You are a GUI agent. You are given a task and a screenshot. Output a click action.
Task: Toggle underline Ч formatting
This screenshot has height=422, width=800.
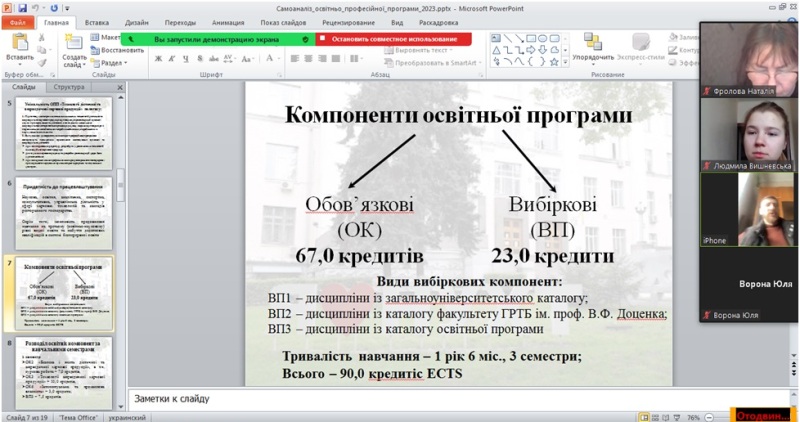186,59
